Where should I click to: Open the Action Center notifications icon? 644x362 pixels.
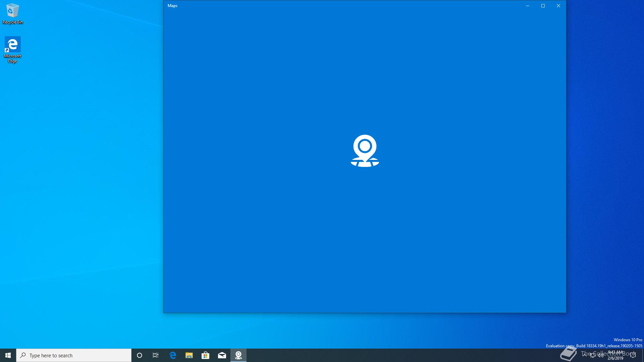(633, 355)
